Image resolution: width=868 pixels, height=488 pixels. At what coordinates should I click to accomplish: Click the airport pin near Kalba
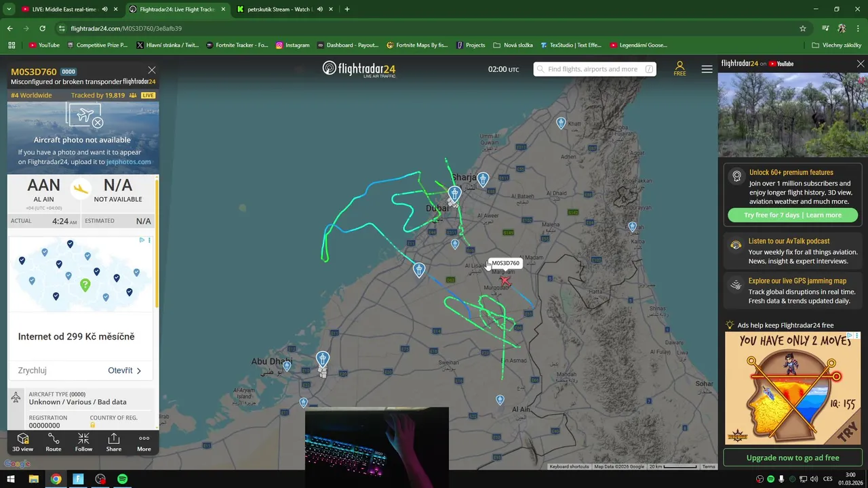(x=633, y=227)
